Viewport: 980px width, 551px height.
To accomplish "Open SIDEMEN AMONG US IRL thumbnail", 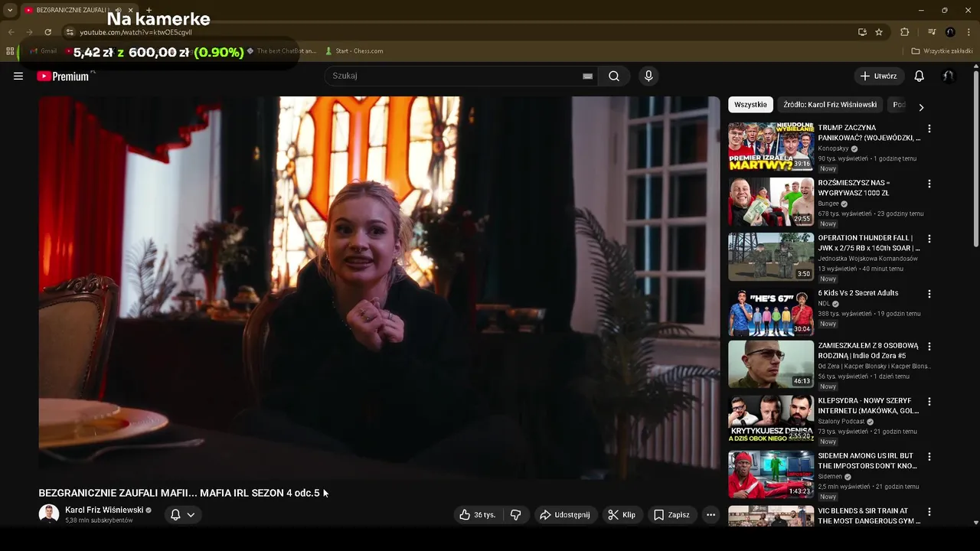I will pos(771,474).
